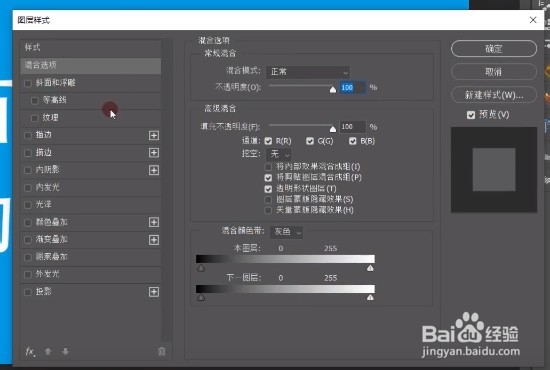
Task: Click the style preview thumbnail under 预览
Action: (x=494, y=170)
